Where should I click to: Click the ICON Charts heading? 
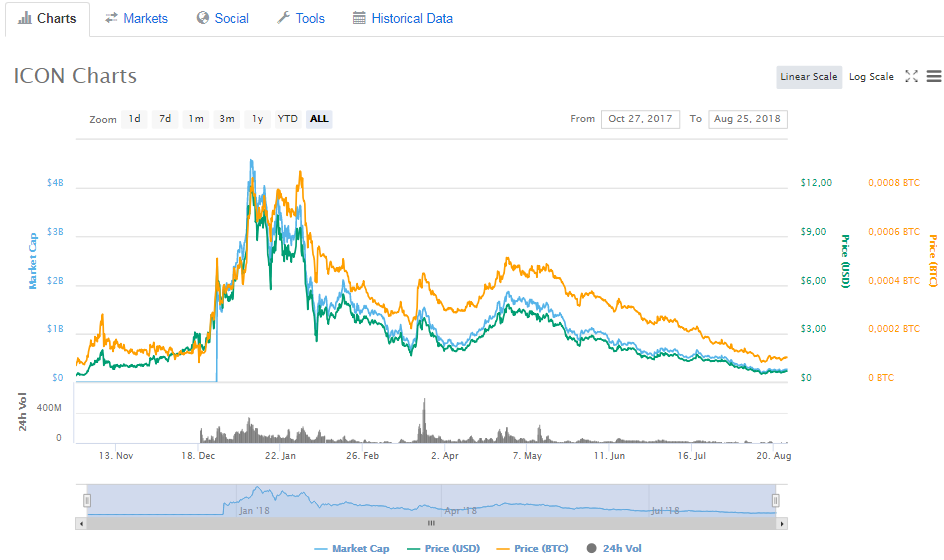[75, 76]
